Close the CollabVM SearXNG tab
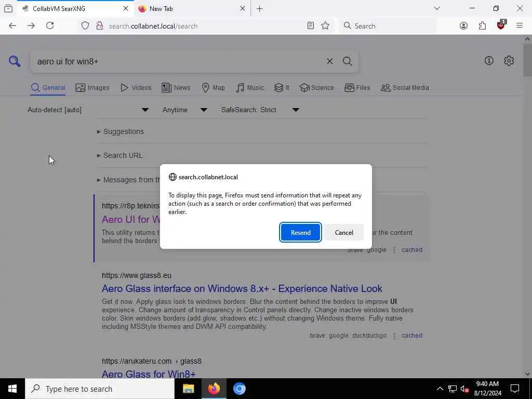This screenshot has width=532, height=399. click(126, 9)
